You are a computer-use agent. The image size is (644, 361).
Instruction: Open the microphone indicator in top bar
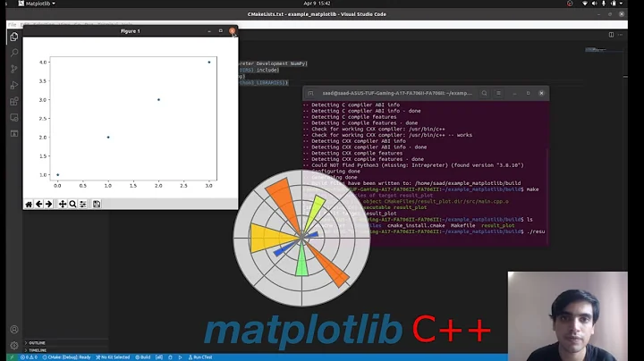[x=604, y=4]
